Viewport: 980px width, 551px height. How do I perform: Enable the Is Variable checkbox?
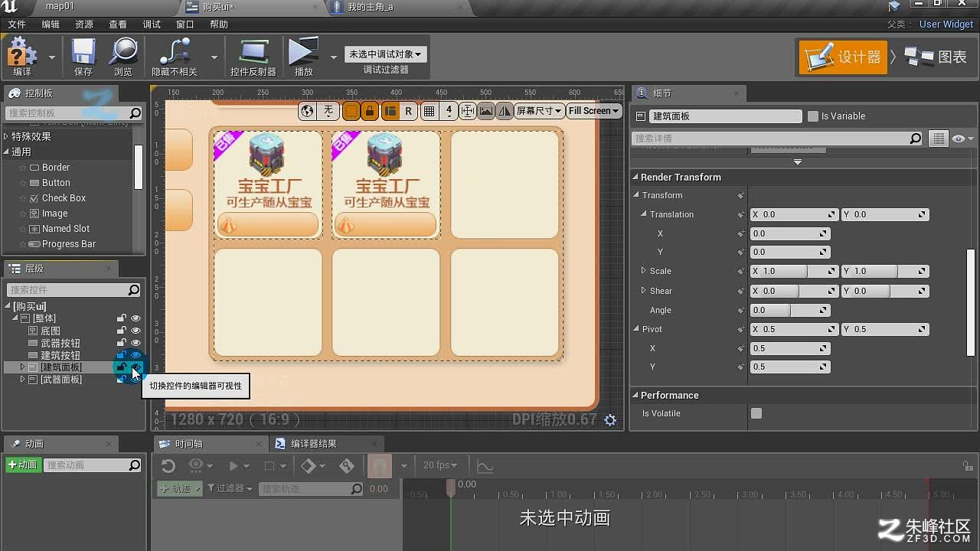[x=813, y=116]
